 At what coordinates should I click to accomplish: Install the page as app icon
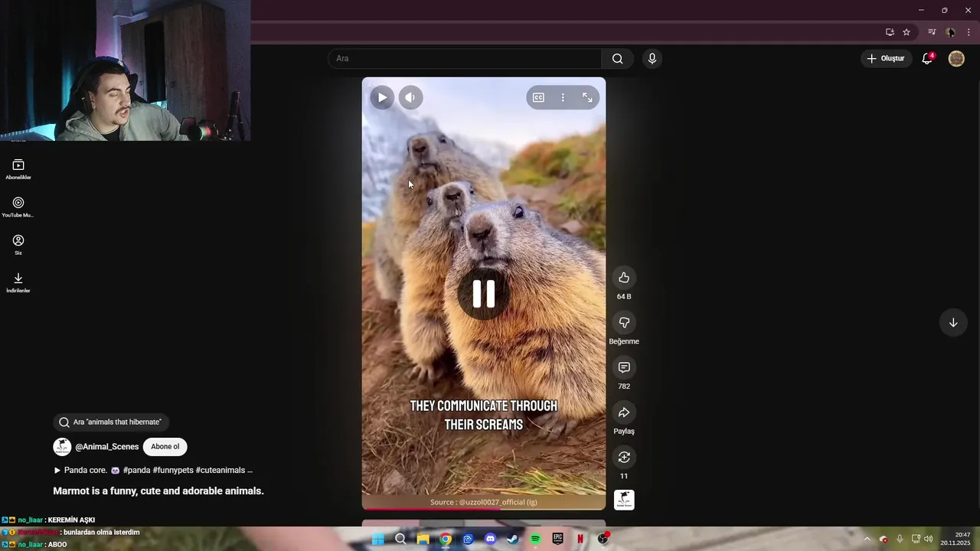(x=890, y=32)
